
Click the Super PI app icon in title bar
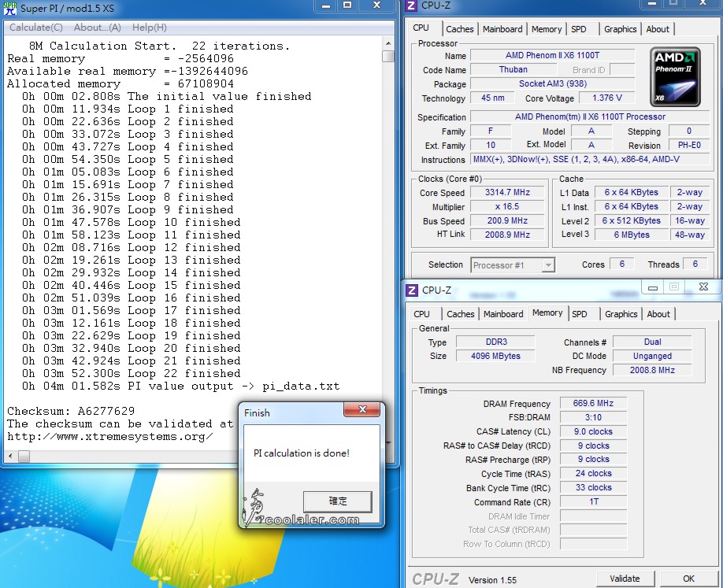(9, 9)
